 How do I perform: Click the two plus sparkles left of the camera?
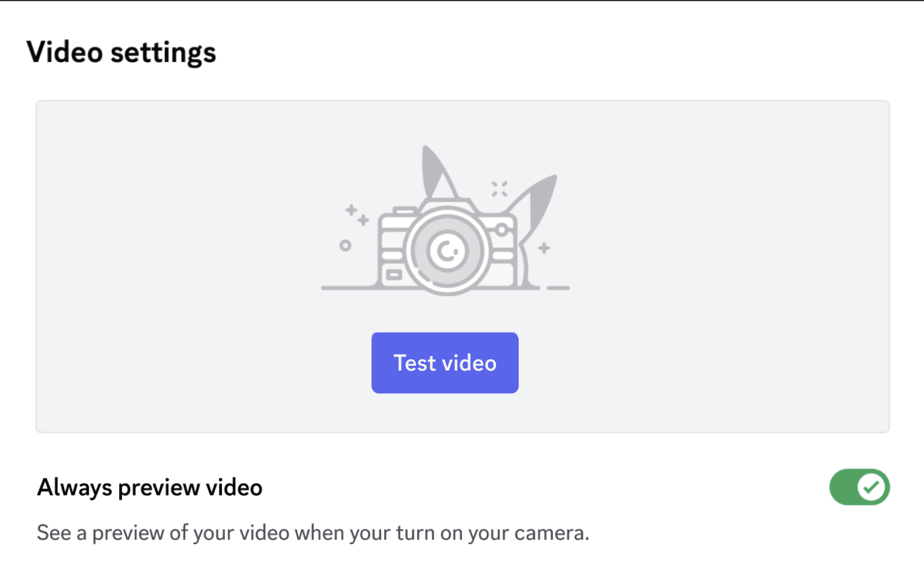pyautogui.click(x=357, y=215)
